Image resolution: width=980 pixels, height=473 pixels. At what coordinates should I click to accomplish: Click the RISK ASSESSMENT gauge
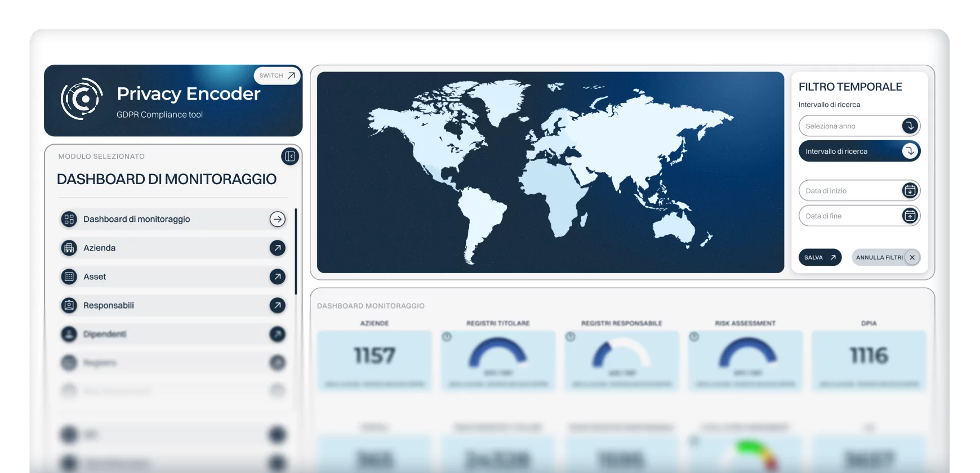point(747,353)
